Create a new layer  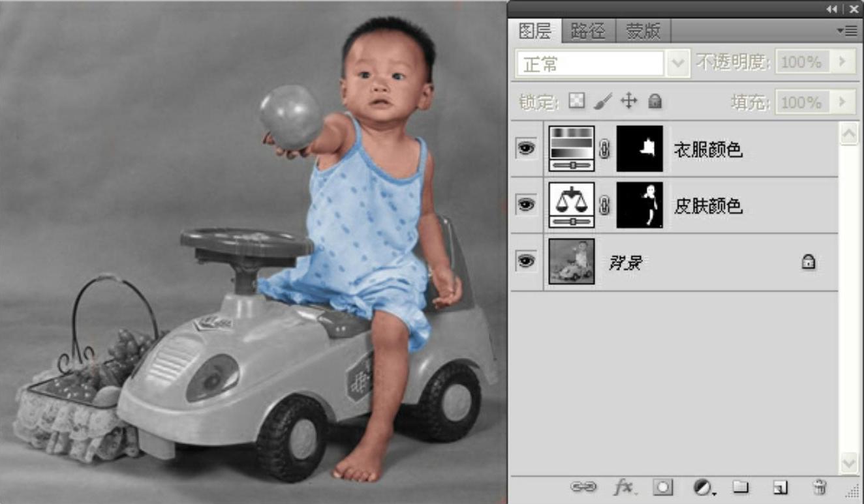[x=780, y=487]
